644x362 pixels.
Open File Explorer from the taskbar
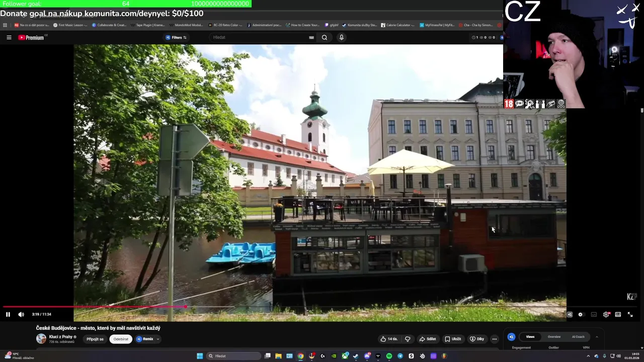pyautogui.click(x=278, y=356)
